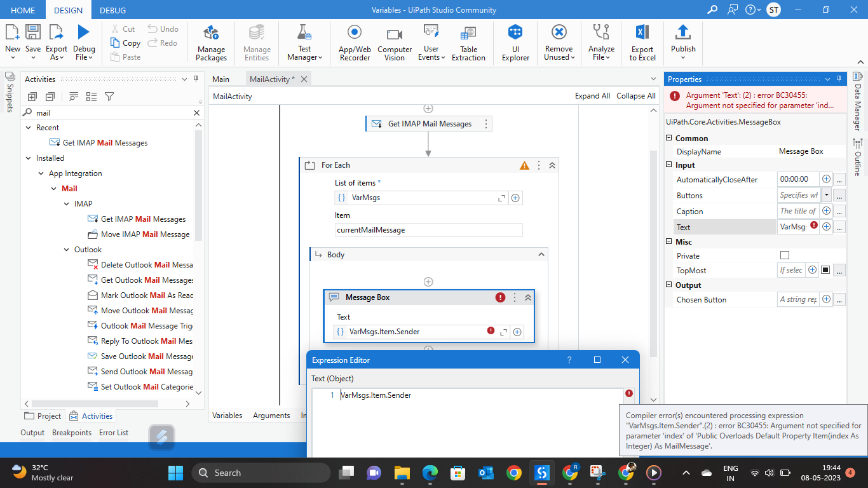This screenshot has width=868, height=488.
Task: Click search icon in title bar
Action: coord(712,10)
